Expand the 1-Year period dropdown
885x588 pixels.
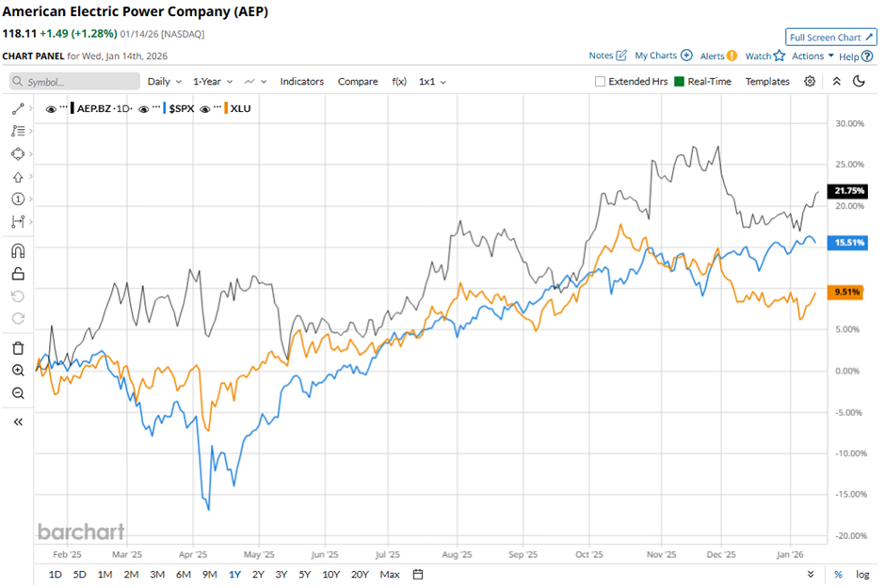[214, 82]
